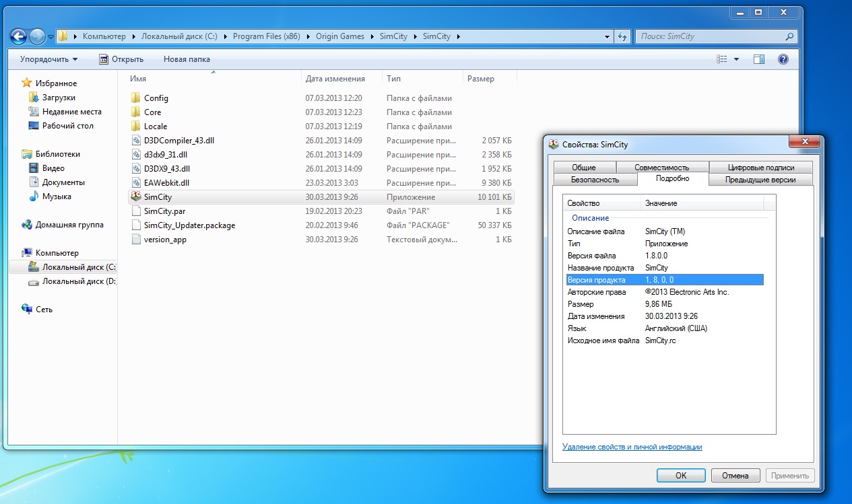Click the Избранное star icon in sidebar
Image resolution: width=852 pixels, height=504 pixels.
(x=27, y=83)
